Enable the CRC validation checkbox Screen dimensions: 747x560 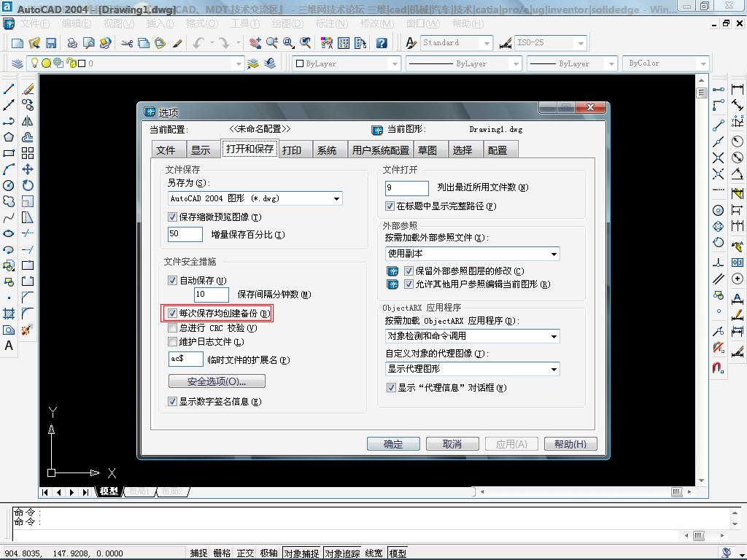click(x=172, y=327)
